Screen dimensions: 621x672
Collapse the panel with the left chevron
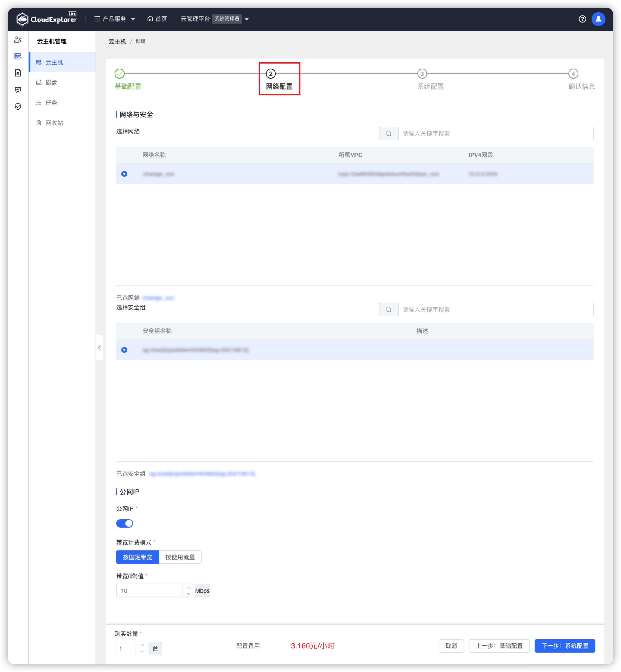point(100,348)
